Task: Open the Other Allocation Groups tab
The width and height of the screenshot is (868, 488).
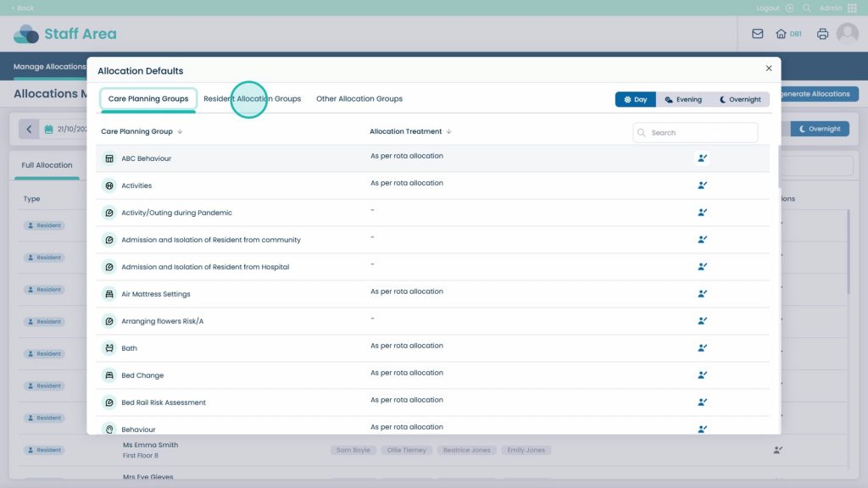Action: tap(359, 99)
